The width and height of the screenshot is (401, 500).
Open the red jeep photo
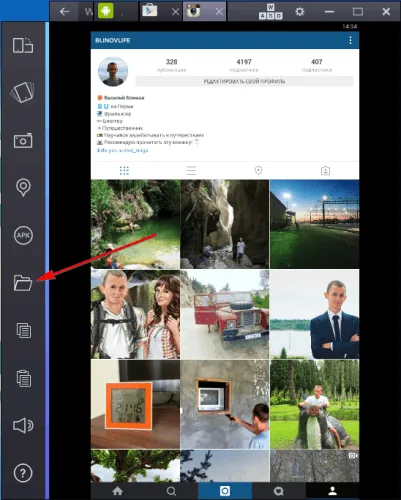click(x=225, y=314)
